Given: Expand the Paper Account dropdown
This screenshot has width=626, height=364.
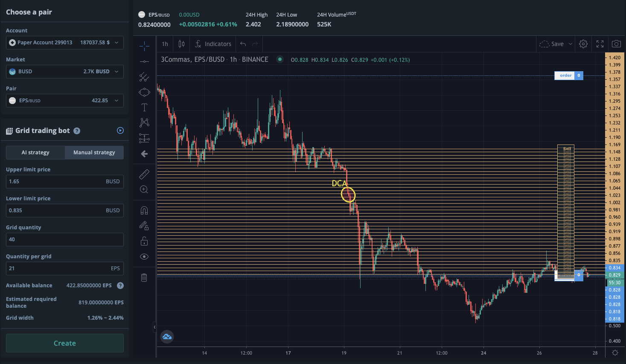Looking at the screenshot, I should pos(65,43).
